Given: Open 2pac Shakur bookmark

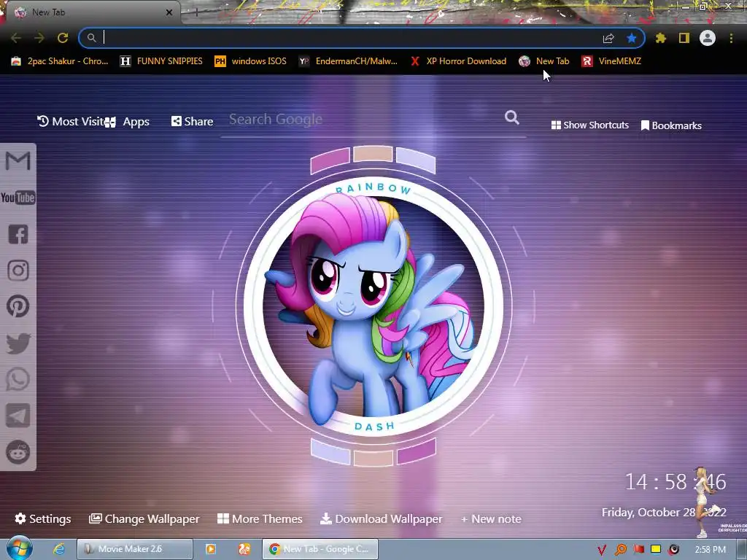Looking at the screenshot, I should 60,61.
